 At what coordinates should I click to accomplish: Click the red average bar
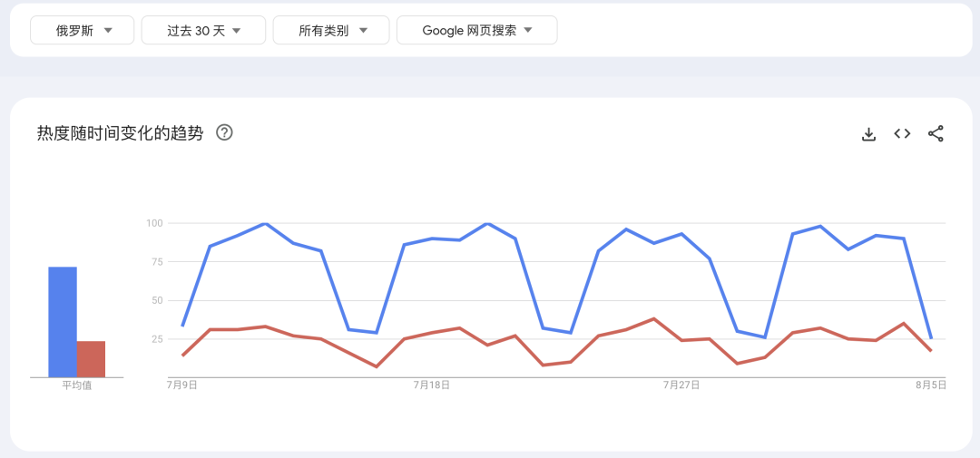pyautogui.click(x=91, y=358)
